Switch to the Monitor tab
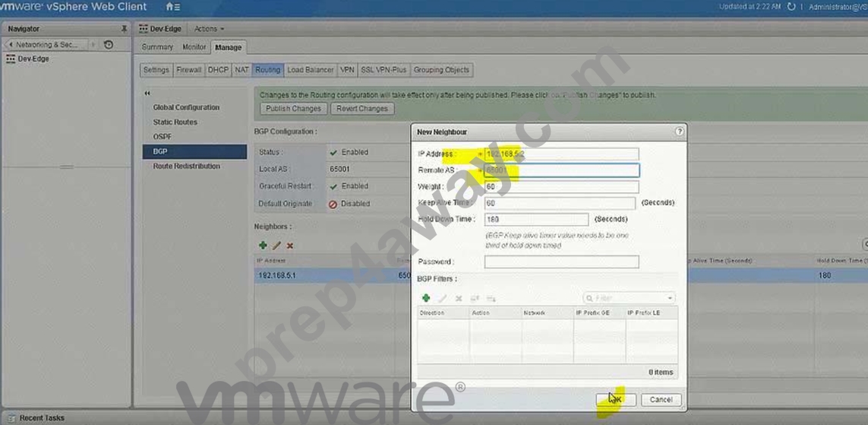The width and height of the screenshot is (868, 425). point(194,47)
